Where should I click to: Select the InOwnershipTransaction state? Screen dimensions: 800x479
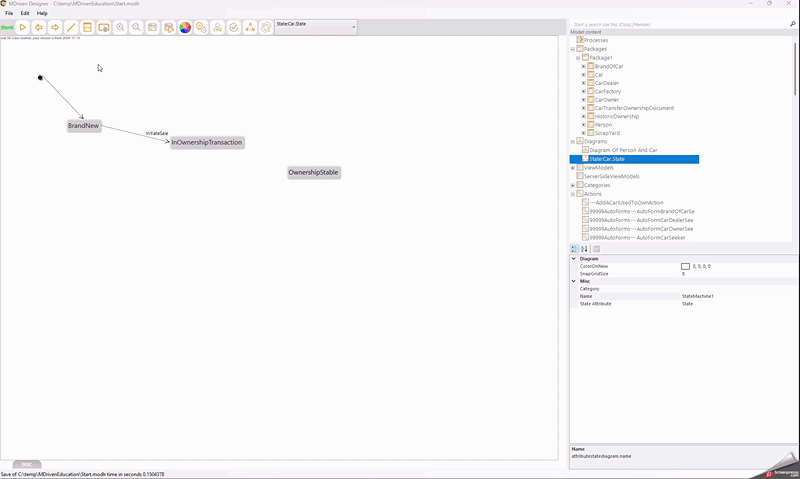tap(206, 142)
